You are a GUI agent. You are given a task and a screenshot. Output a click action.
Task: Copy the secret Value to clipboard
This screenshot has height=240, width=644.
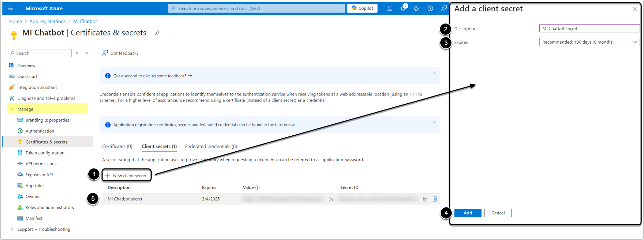(x=331, y=199)
